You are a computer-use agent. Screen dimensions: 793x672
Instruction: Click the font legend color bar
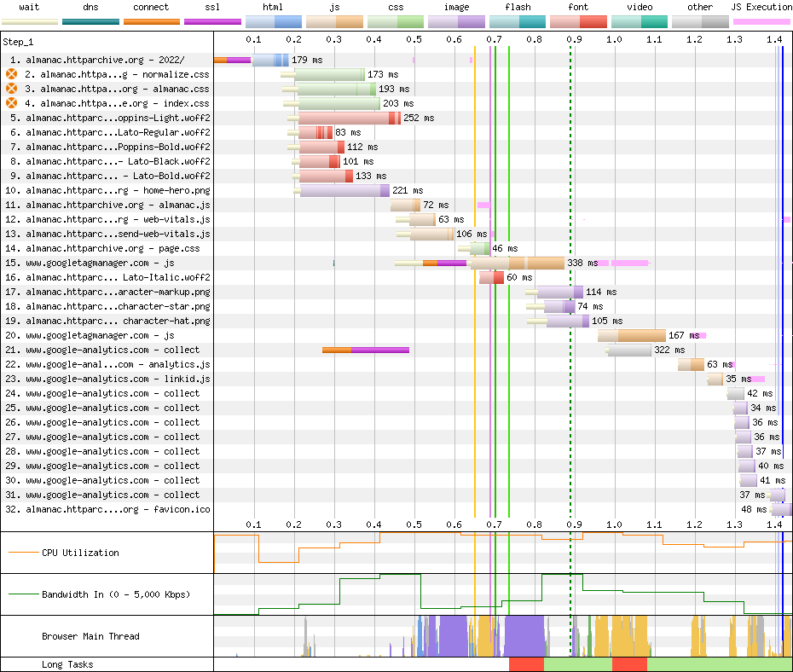tap(578, 20)
